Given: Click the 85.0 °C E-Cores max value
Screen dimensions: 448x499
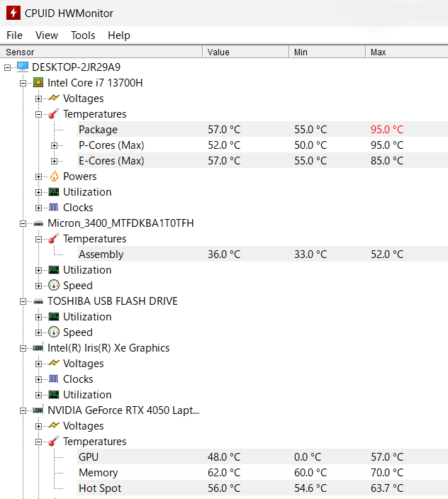Looking at the screenshot, I should tap(387, 161).
